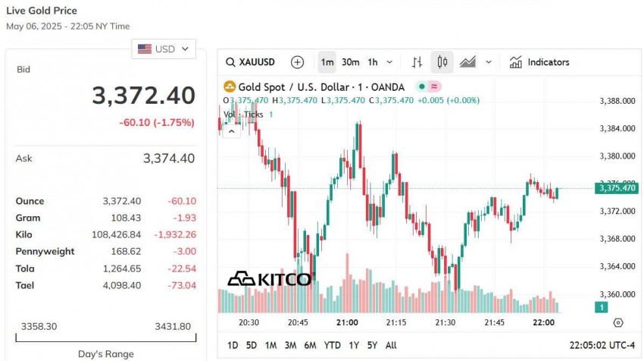
Task: Expand the chart style dropdown chevron
Action: tap(489, 62)
